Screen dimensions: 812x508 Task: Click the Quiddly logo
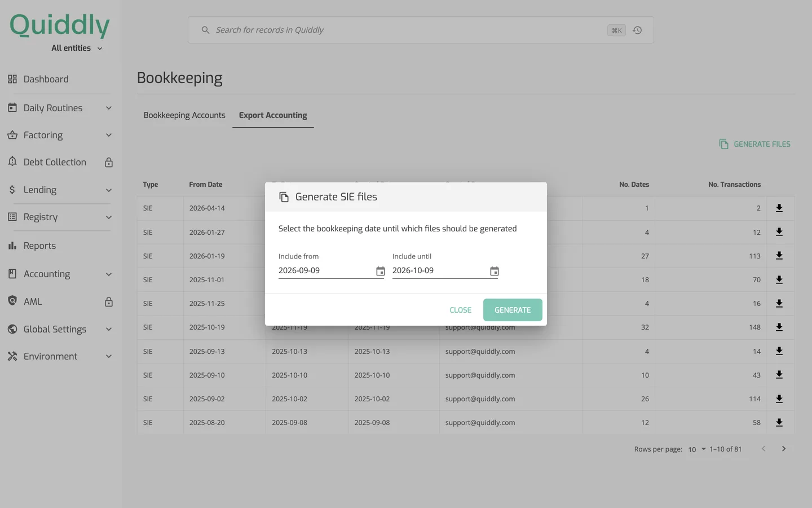point(60,25)
